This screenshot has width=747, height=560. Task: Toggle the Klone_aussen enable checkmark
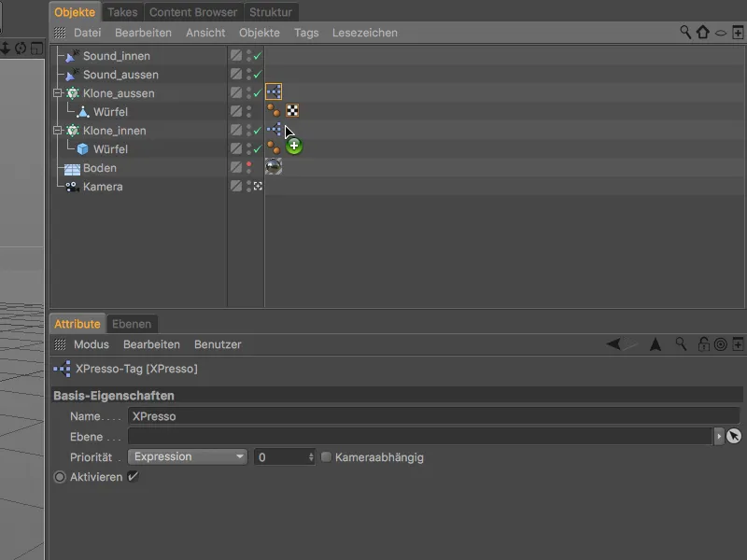(258, 92)
